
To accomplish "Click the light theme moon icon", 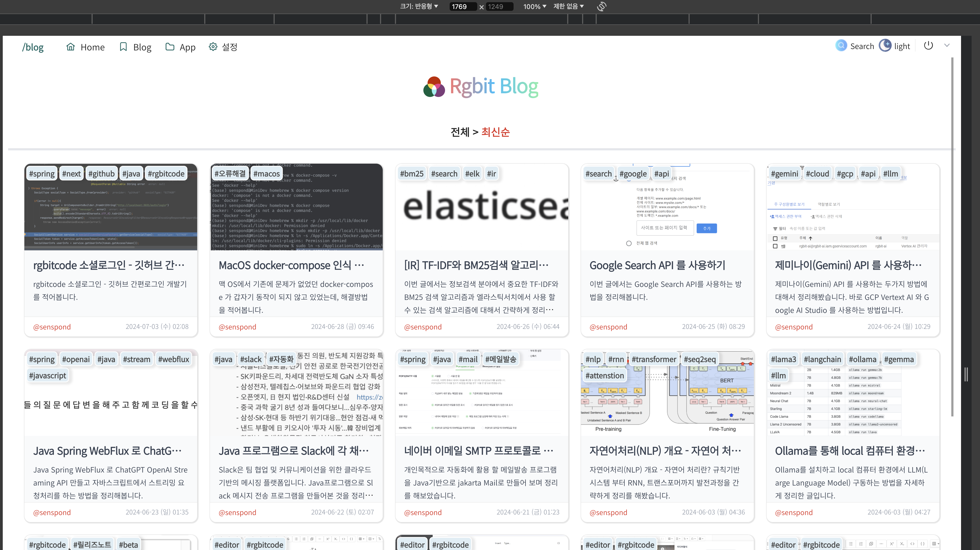I will tap(885, 45).
